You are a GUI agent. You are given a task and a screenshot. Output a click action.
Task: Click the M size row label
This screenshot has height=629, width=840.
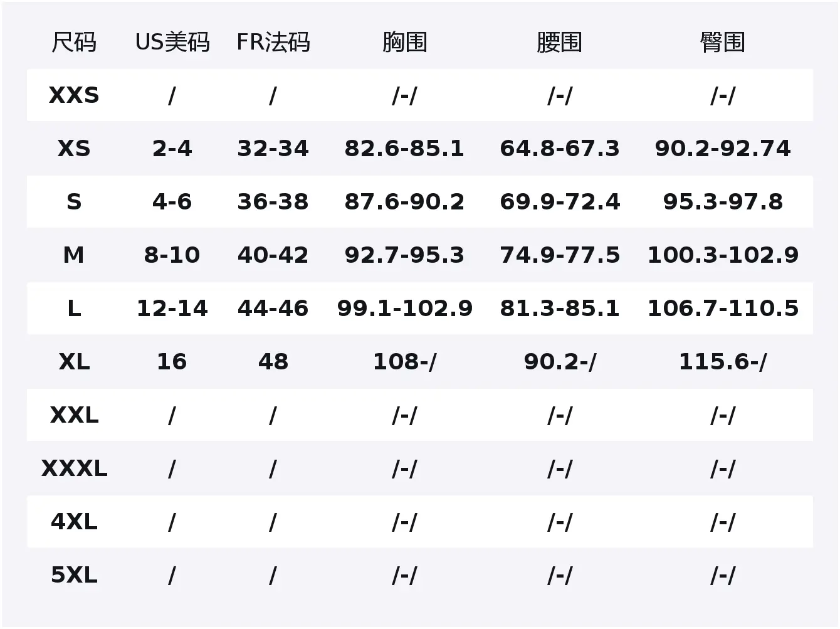(74, 255)
